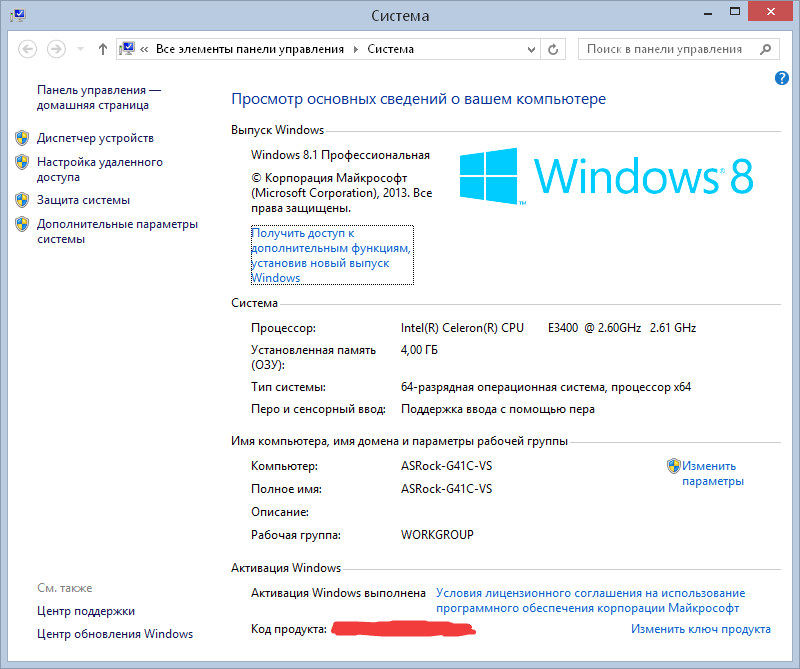Close the Система window
Screen dimensions: 800x669
click(770, 11)
